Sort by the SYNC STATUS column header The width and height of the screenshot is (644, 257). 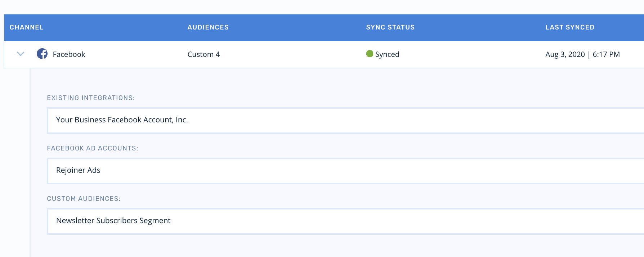tap(390, 27)
